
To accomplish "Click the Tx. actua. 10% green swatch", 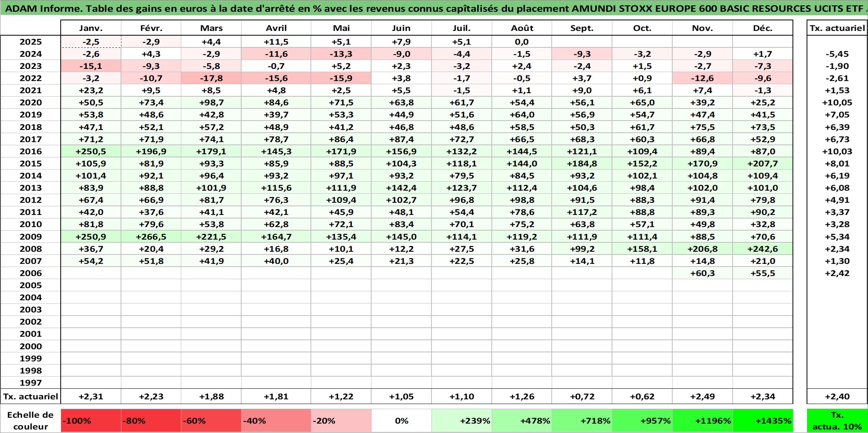I will tap(837, 421).
